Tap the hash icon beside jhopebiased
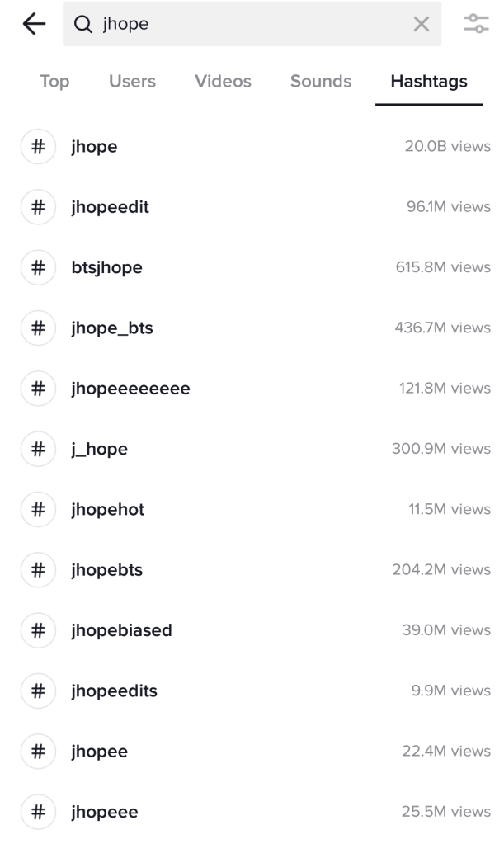 coord(37,630)
